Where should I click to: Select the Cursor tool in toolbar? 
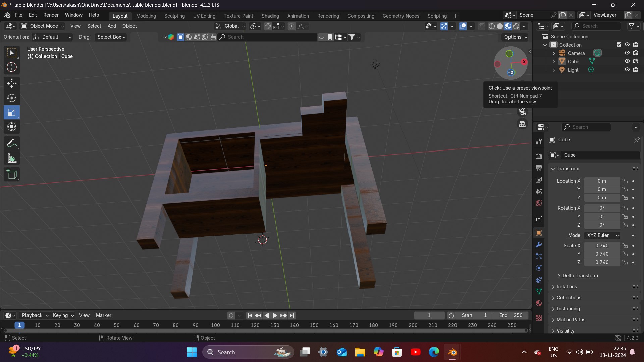coord(12,67)
